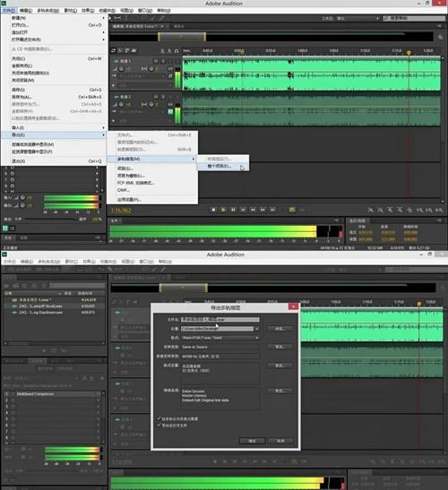Click master volume slider in upper left mixer area
The width and height of the screenshot is (448, 490).
(51, 219)
